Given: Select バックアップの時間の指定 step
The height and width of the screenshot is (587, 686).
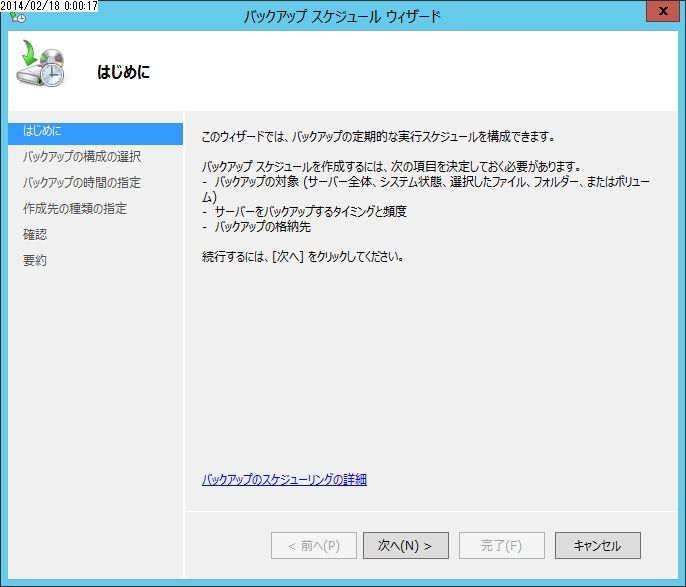Looking at the screenshot, I should click(82, 182).
